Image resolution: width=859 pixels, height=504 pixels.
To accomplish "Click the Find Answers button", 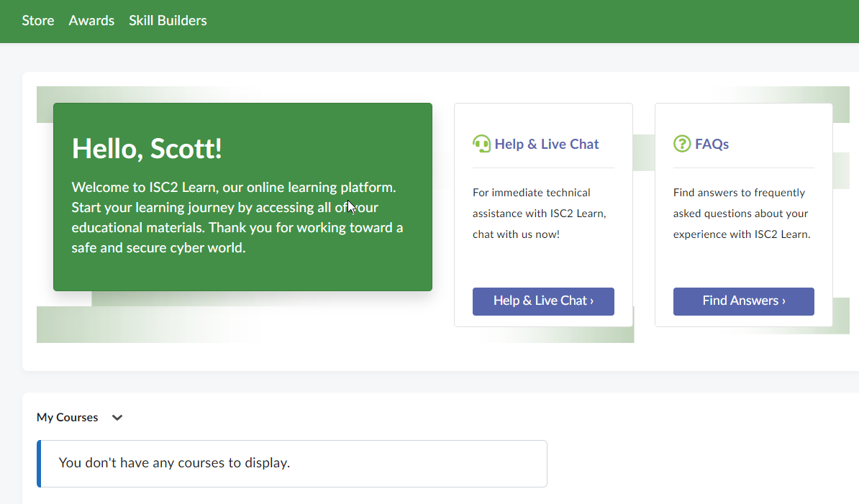I will [743, 301].
